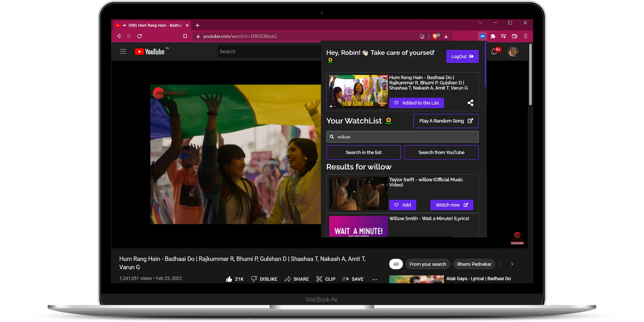Open the WatchList extension icon in toolbar
The image size is (644, 322).
click(482, 36)
